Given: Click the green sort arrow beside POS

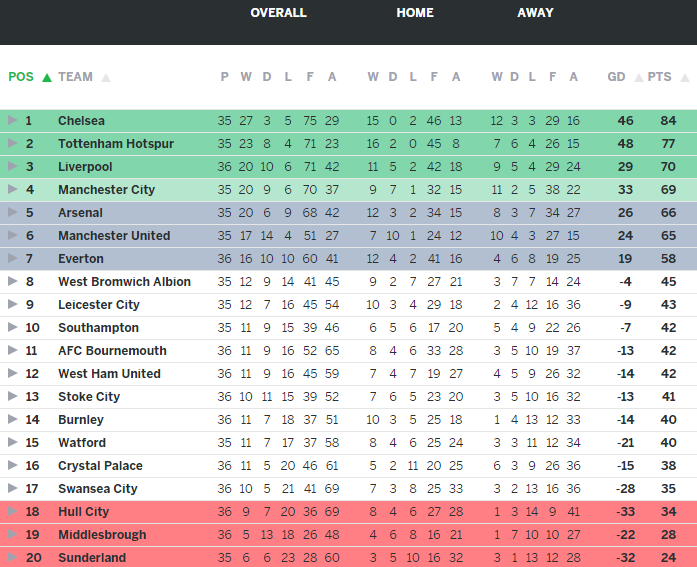Looking at the screenshot, I should point(46,77).
